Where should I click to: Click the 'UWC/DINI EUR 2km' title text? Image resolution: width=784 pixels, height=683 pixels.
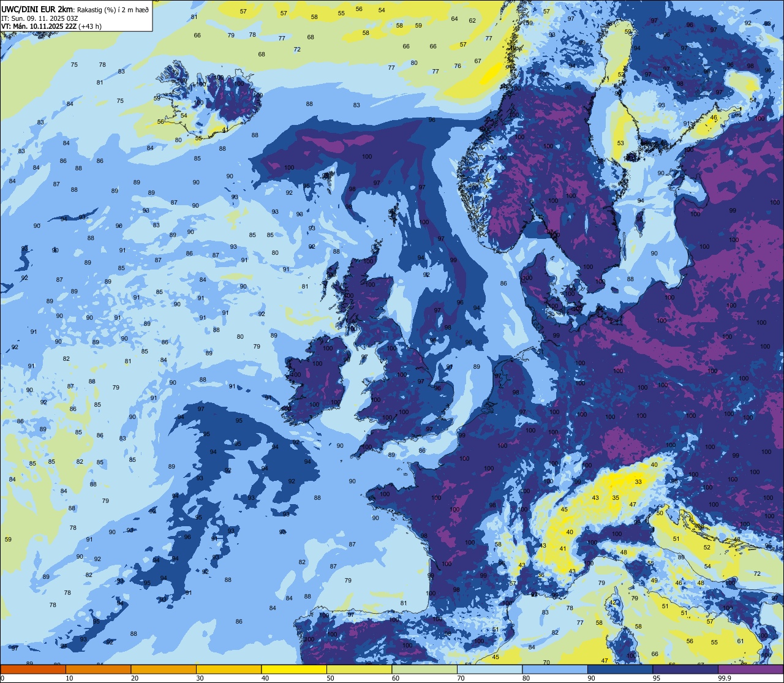click(37, 9)
